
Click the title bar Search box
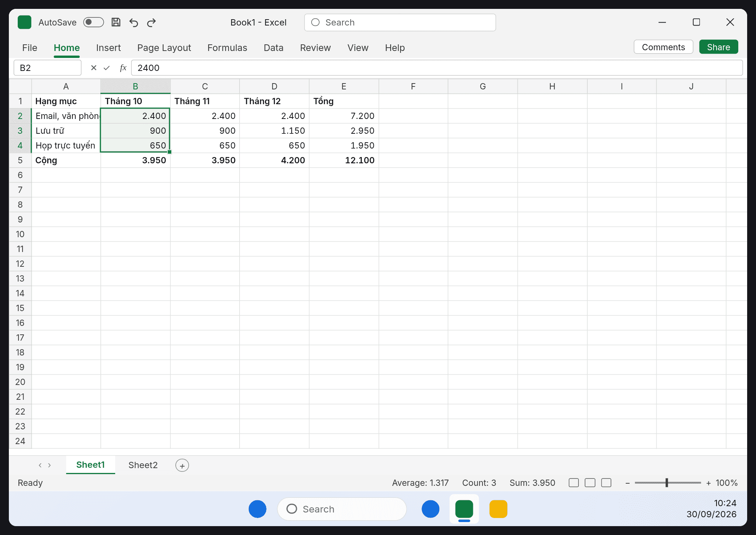pos(400,23)
